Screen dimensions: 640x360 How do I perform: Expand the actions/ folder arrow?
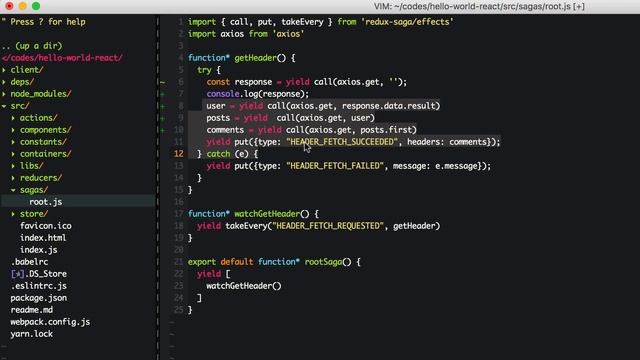pos(13,118)
